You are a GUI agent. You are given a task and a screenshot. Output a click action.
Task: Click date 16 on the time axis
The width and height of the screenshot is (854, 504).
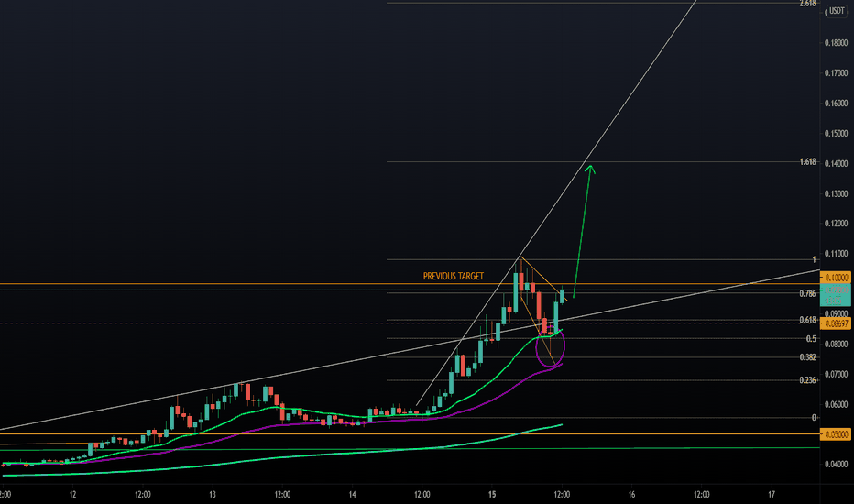[631, 495]
